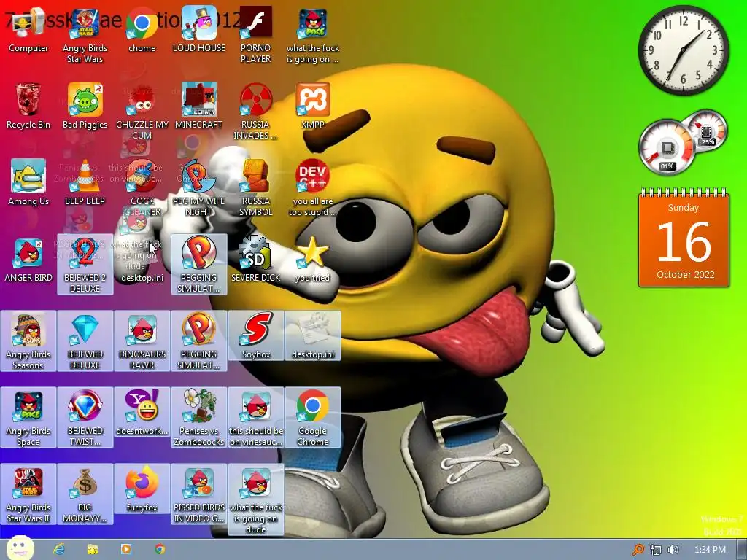Launch Internet Explorer from the taskbar
747x560 pixels.
tap(59, 549)
